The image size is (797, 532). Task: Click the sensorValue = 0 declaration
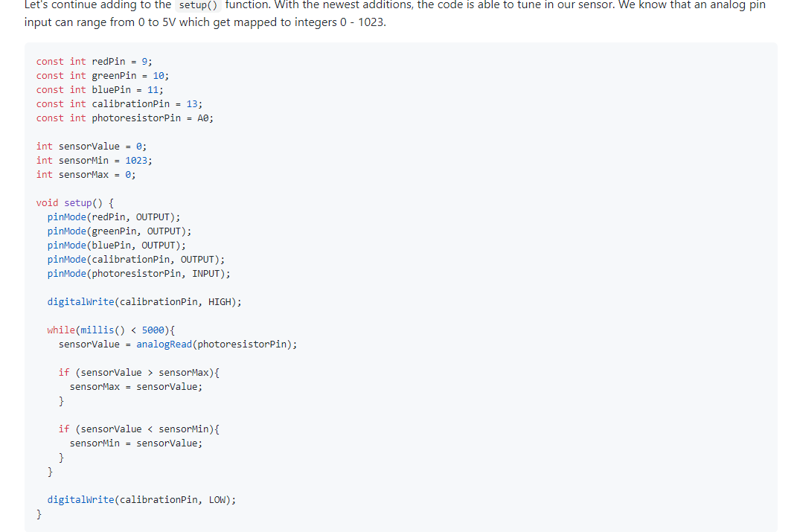(91, 146)
